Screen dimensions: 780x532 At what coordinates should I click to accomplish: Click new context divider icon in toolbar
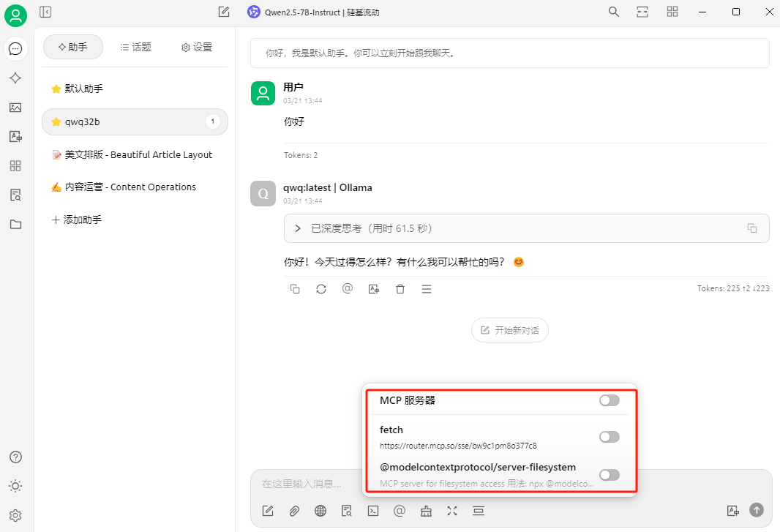point(479,511)
